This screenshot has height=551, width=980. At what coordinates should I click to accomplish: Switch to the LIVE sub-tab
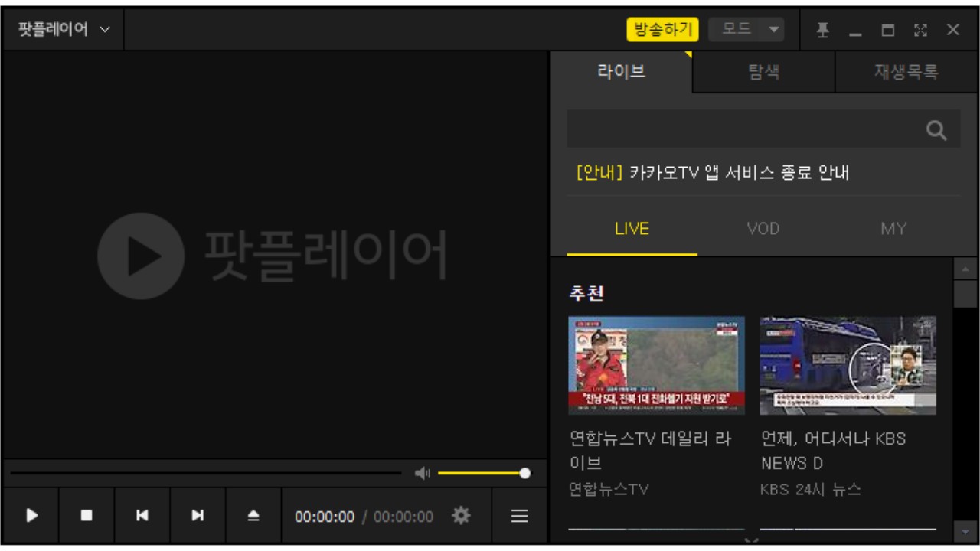[632, 229]
